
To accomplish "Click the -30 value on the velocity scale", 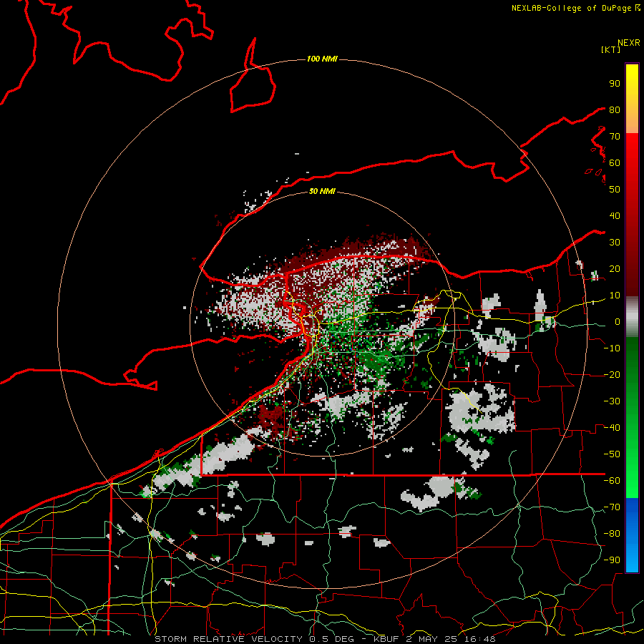I will coord(612,401).
